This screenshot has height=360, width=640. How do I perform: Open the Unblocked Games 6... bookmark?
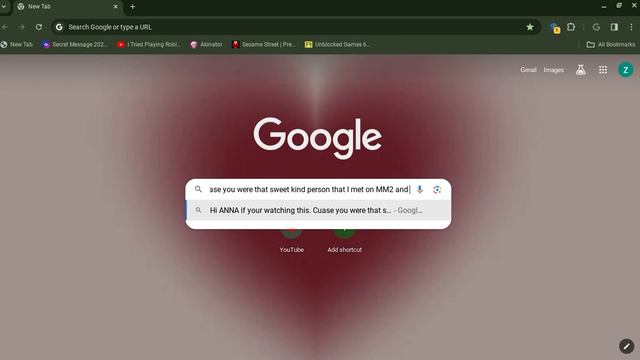(x=338, y=44)
